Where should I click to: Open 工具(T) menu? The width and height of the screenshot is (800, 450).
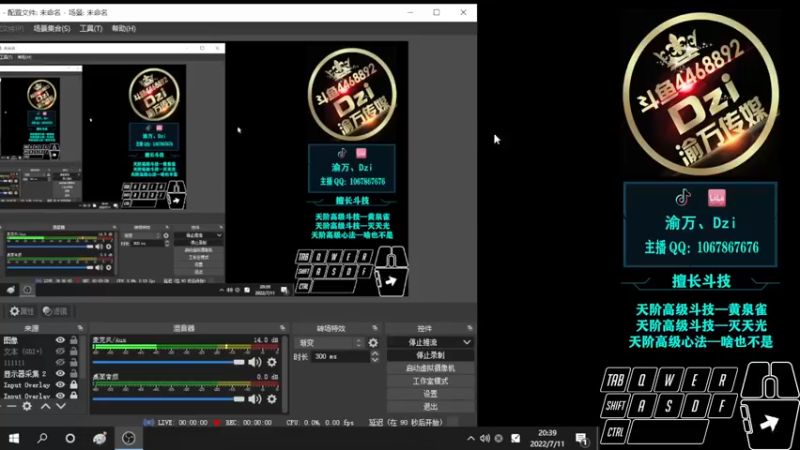91,29
